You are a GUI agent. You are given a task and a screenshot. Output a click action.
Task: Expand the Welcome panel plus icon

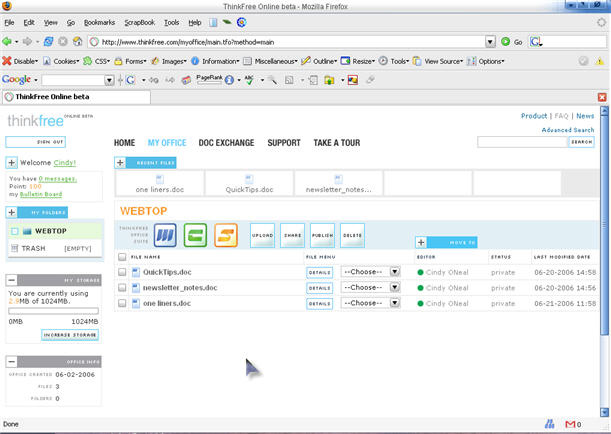click(x=12, y=162)
